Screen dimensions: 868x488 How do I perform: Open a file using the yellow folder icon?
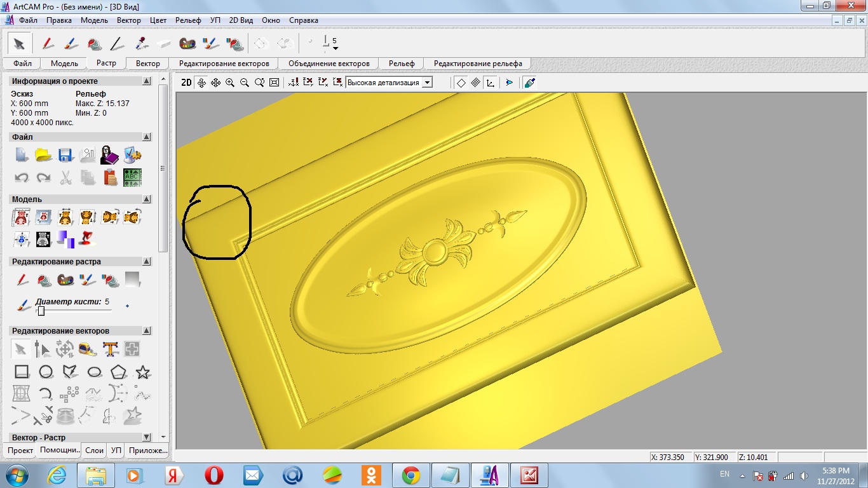[x=43, y=155]
